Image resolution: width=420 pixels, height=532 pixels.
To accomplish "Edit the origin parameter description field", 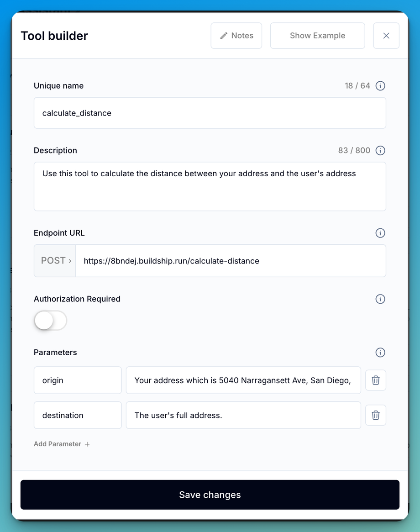I will (x=243, y=380).
